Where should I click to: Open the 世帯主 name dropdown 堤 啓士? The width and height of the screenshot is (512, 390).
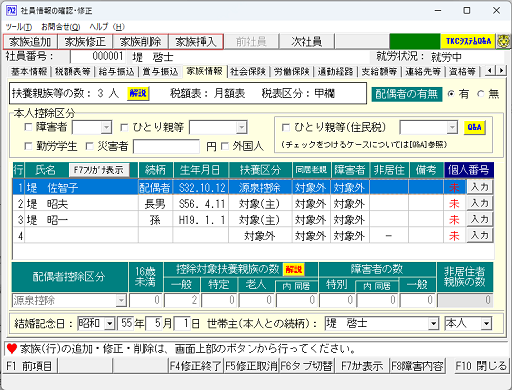point(433,323)
